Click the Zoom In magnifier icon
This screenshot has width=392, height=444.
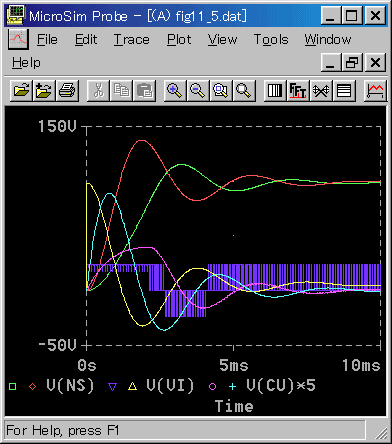point(175,90)
